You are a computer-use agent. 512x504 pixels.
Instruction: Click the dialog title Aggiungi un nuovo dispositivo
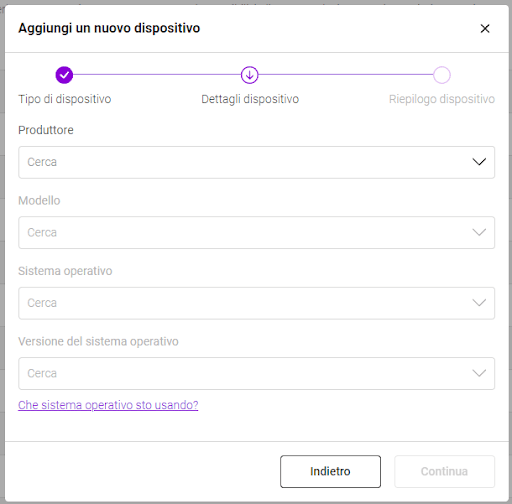[x=109, y=28]
